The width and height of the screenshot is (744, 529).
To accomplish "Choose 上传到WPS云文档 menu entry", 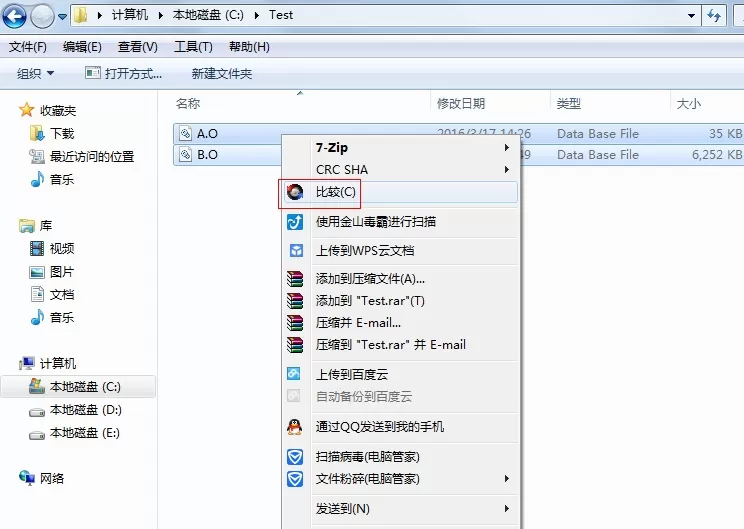I will coord(400,251).
